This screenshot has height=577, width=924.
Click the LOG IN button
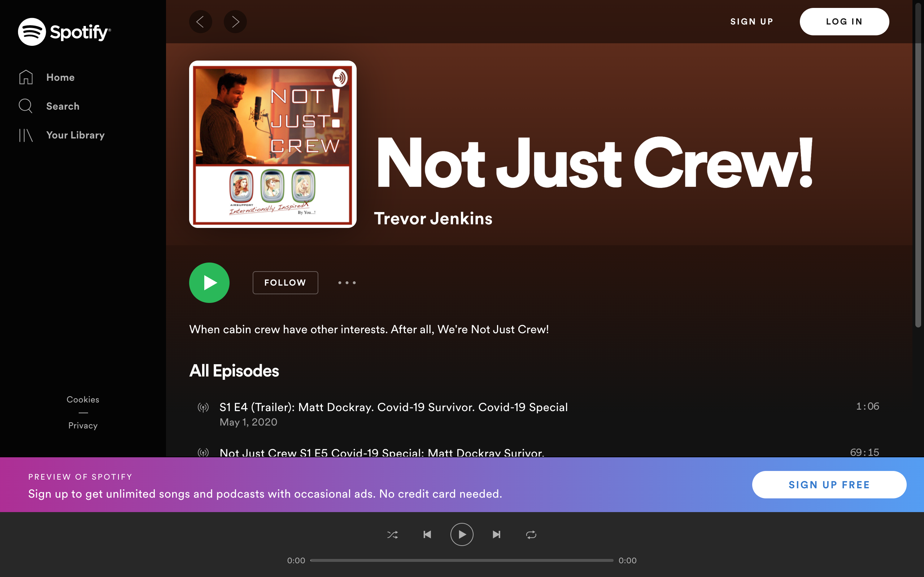click(x=844, y=22)
